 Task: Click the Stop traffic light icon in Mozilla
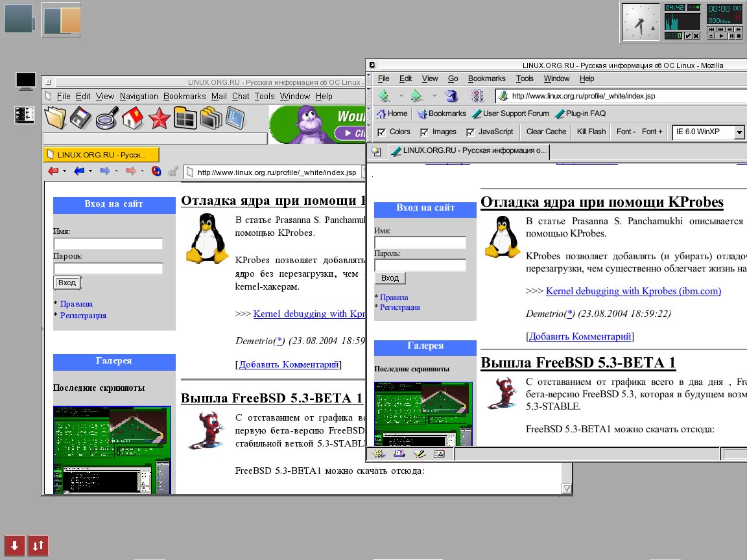(x=477, y=96)
